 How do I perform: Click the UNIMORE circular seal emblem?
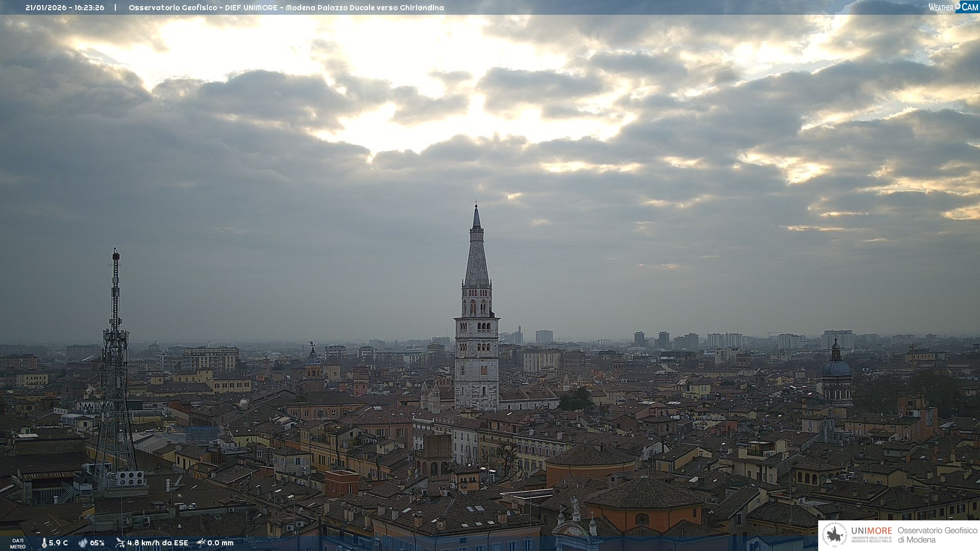pyautogui.click(x=835, y=535)
